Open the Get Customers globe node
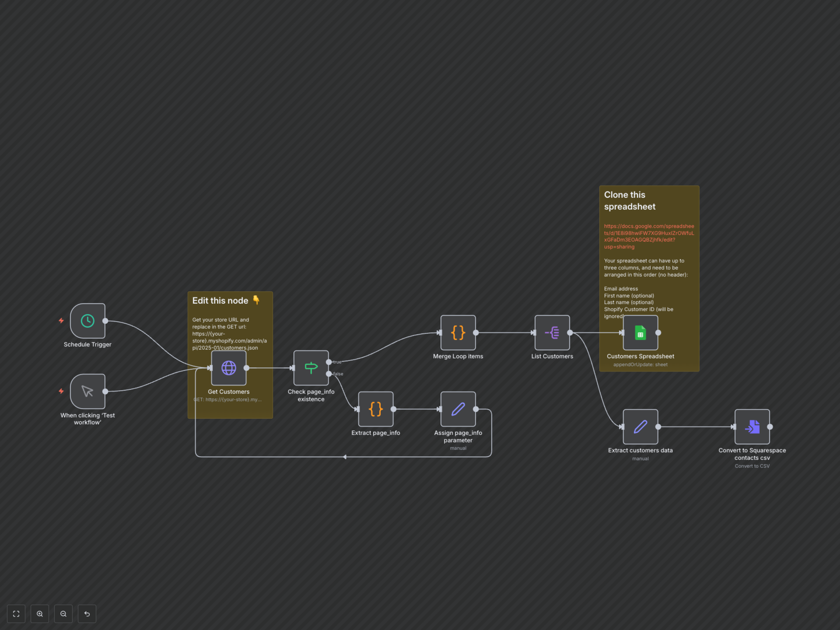Image resolution: width=840 pixels, height=630 pixels. click(229, 368)
